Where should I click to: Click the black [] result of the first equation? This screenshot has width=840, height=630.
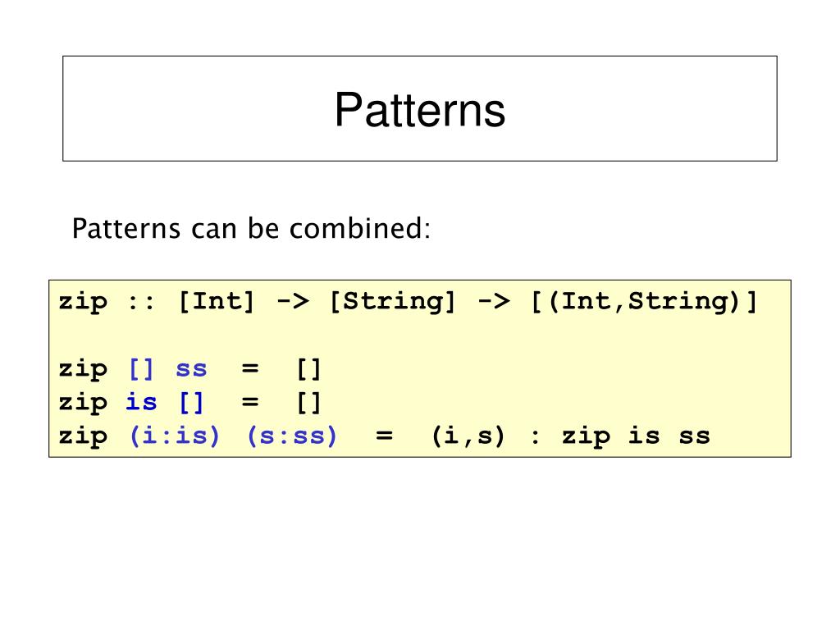pyautogui.click(x=308, y=370)
